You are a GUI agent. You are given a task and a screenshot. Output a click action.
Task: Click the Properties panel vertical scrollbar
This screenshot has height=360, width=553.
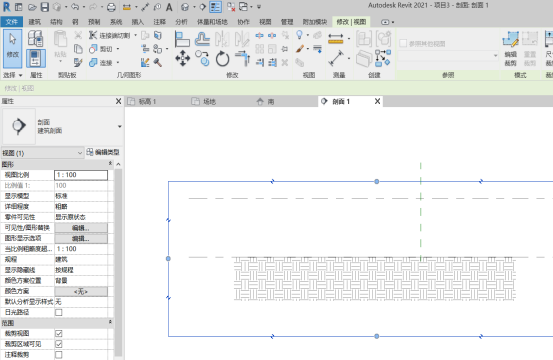point(118,262)
